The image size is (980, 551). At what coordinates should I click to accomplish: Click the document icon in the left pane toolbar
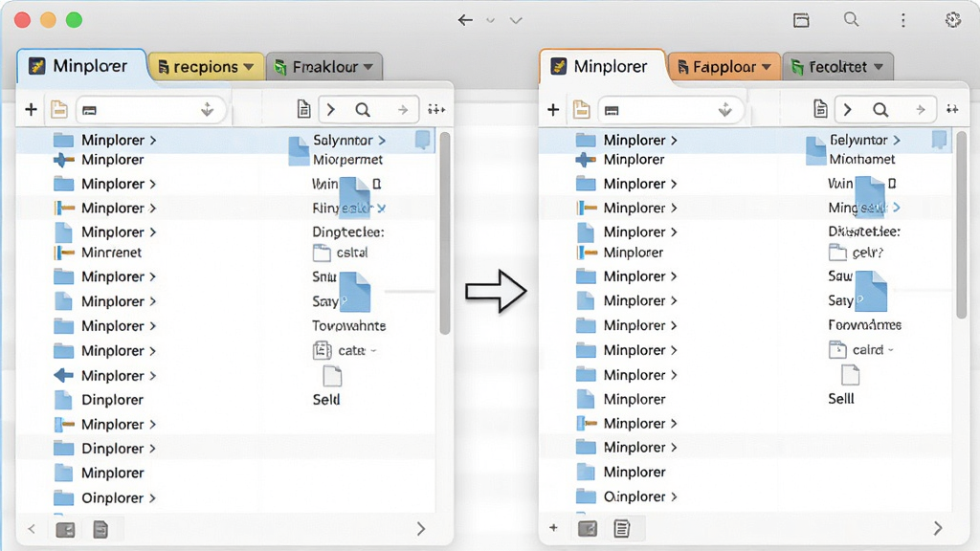tap(303, 109)
